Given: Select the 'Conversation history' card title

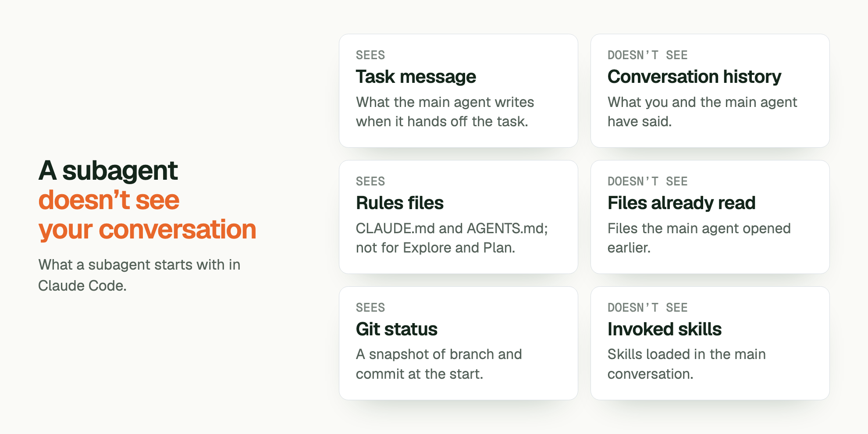Looking at the screenshot, I should click(x=694, y=77).
